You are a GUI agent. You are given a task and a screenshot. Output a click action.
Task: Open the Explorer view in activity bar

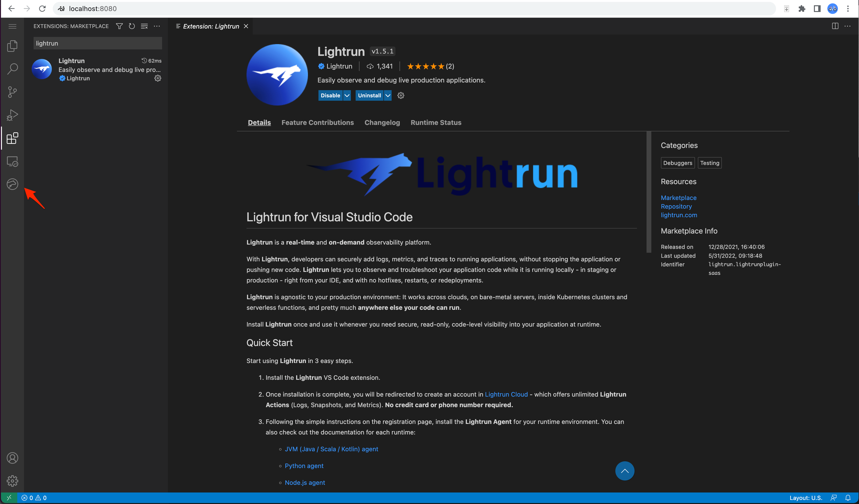tap(12, 46)
